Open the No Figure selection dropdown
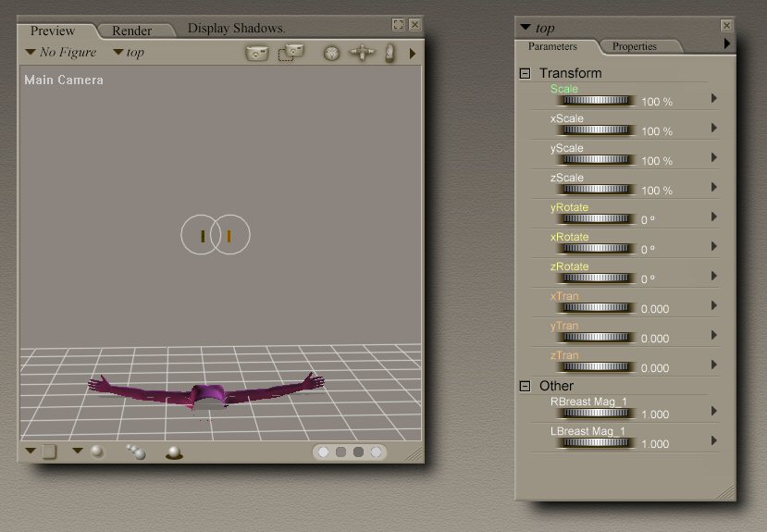The height and width of the screenshot is (532, 767). 61,53
